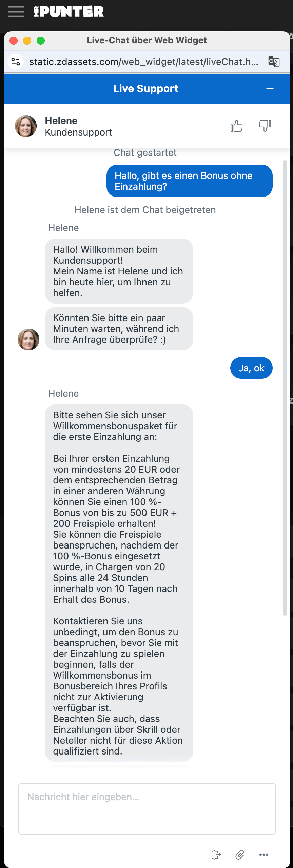Click Helene's avatar beside her message

pyautogui.click(x=28, y=339)
